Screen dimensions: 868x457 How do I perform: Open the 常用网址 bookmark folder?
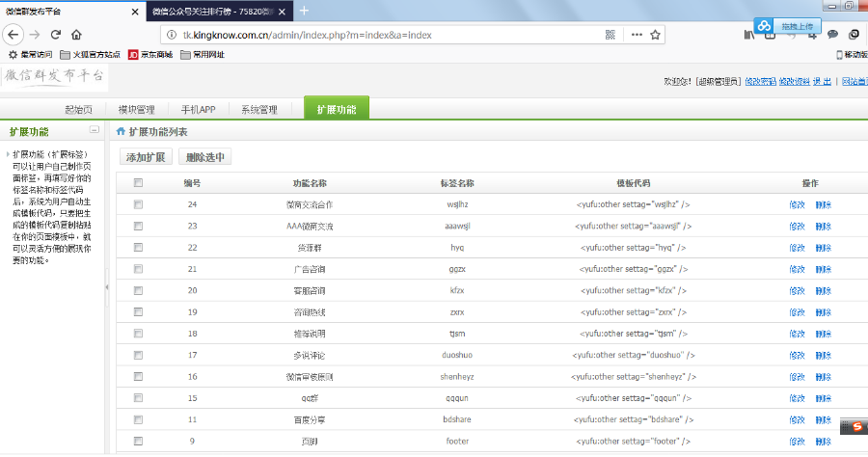tap(203, 54)
